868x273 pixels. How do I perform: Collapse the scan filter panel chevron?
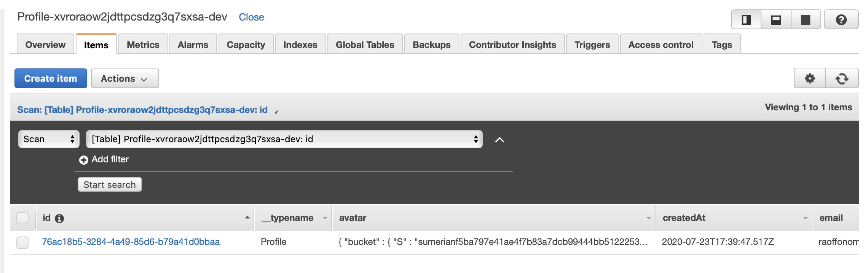pyautogui.click(x=499, y=140)
